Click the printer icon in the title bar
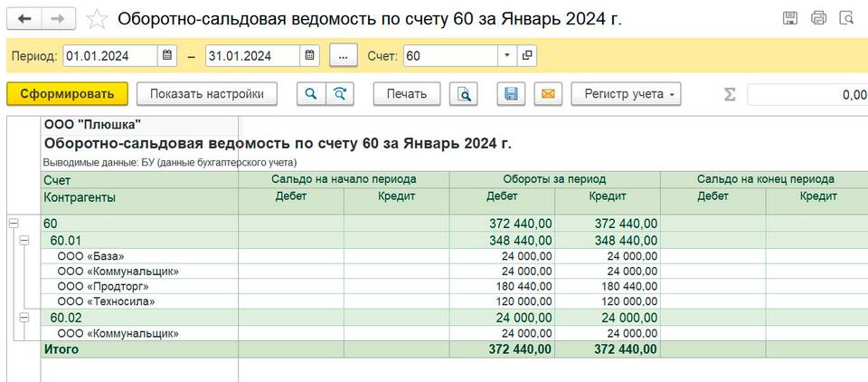 [818, 18]
